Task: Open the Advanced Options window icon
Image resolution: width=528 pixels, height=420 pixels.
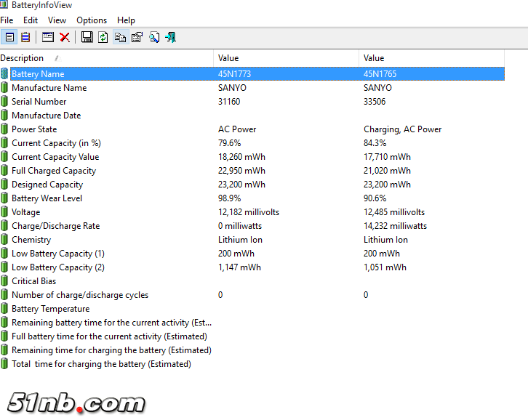Action: pos(48,37)
